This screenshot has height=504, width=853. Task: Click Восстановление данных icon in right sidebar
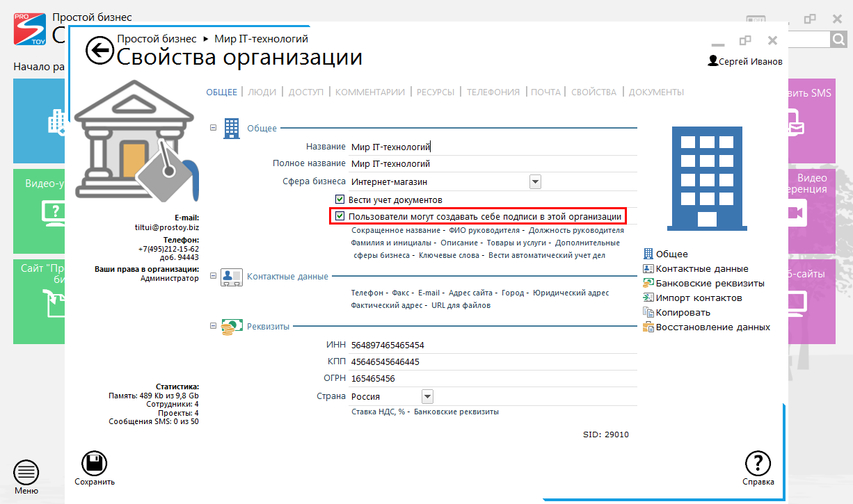648,327
